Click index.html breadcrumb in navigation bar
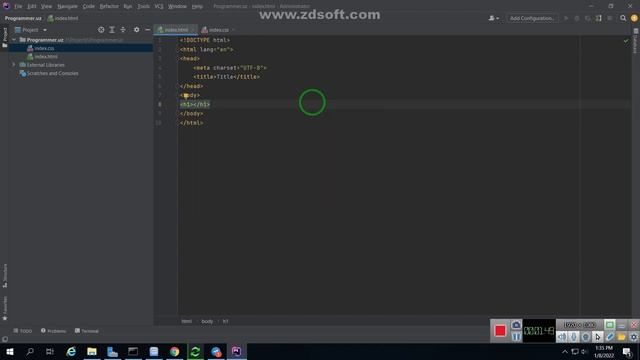The image size is (640, 360). pyautogui.click(x=63, y=18)
